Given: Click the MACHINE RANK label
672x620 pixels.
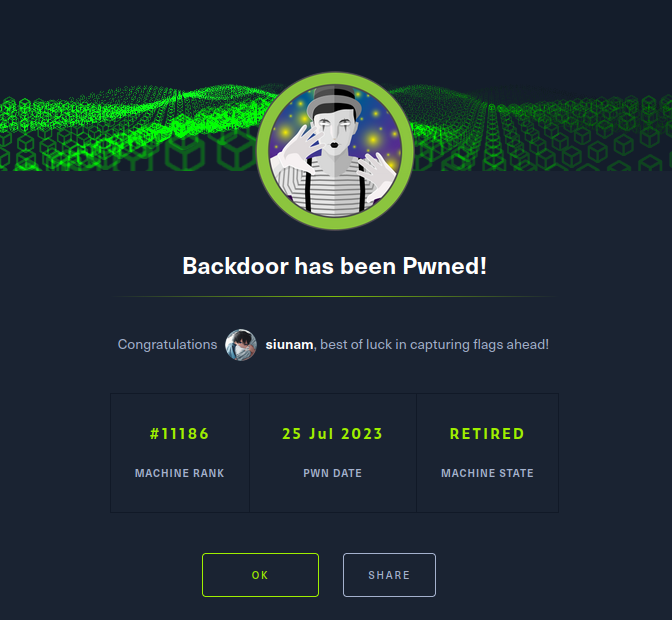Looking at the screenshot, I should [x=180, y=473].
